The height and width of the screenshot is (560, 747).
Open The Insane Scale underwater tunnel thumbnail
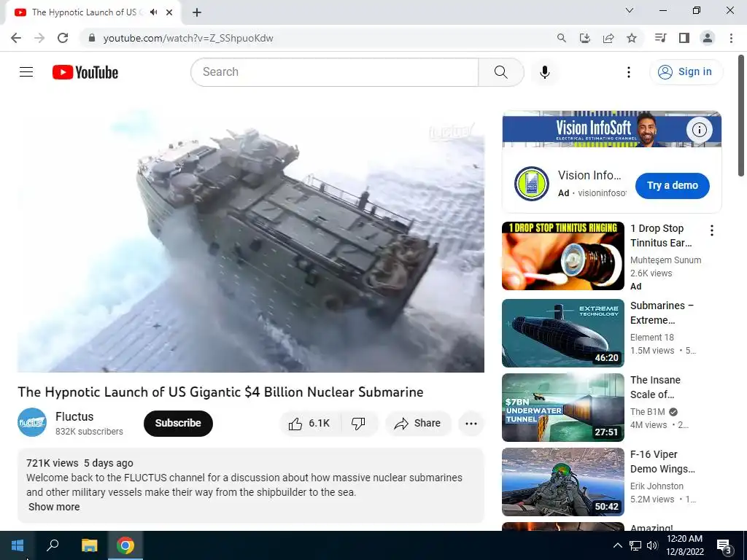tap(562, 408)
